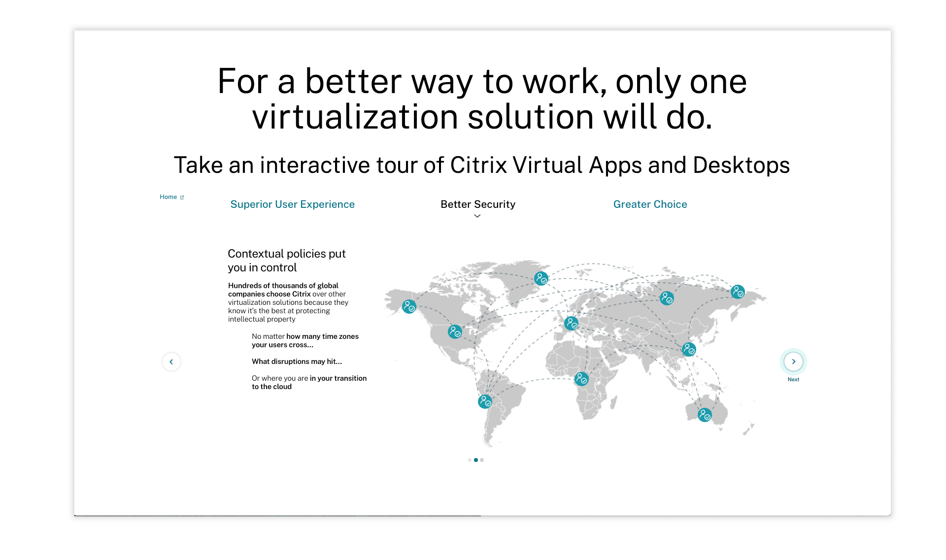Image resolution: width=946 pixels, height=560 pixels.
Task: Click 'Hundreds of thousands of global companies' paragraph
Action: (288, 302)
